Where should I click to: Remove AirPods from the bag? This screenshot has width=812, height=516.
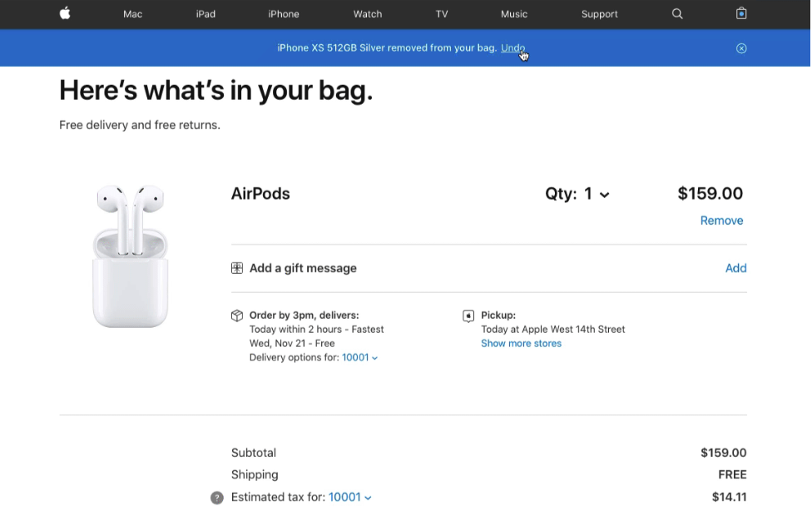coord(721,221)
